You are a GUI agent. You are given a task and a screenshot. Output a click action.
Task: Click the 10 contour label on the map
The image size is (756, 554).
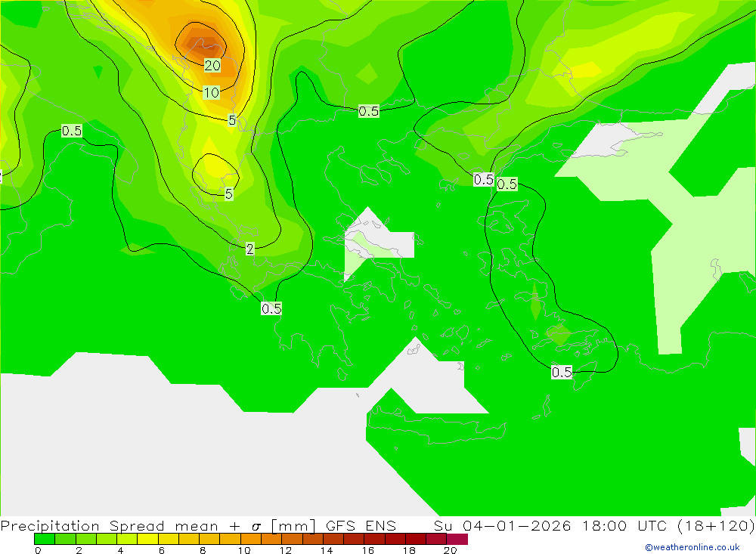[x=211, y=92]
